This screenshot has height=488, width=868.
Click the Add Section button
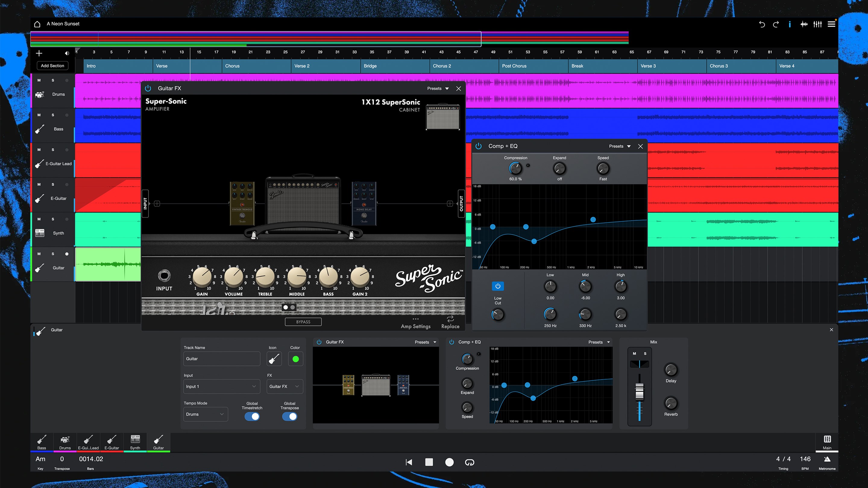(x=52, y=65)
